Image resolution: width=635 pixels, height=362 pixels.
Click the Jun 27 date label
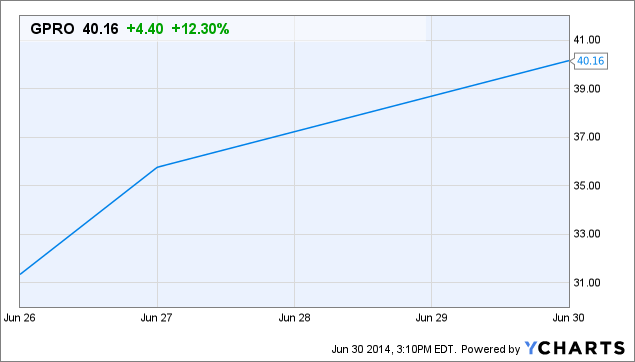tap(157, 318)
